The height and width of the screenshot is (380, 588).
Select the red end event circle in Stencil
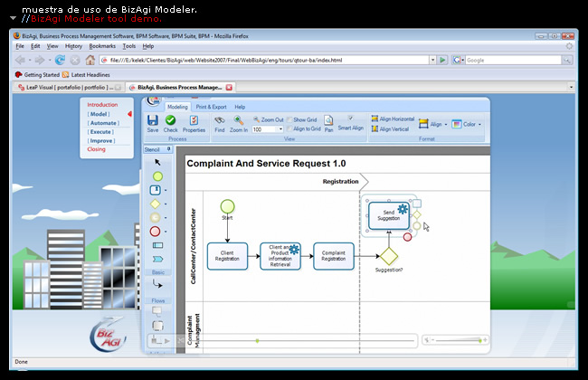click(157, 231)
